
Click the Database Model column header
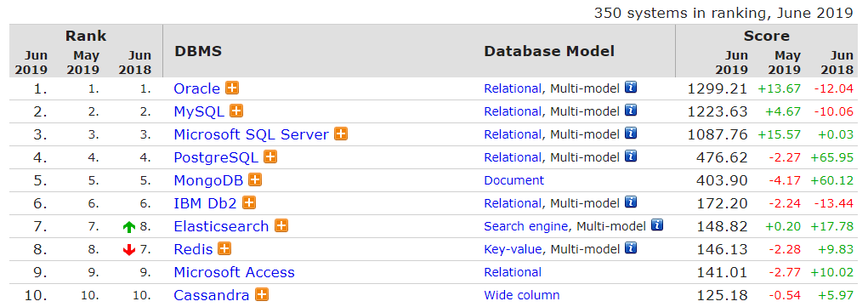549,52
